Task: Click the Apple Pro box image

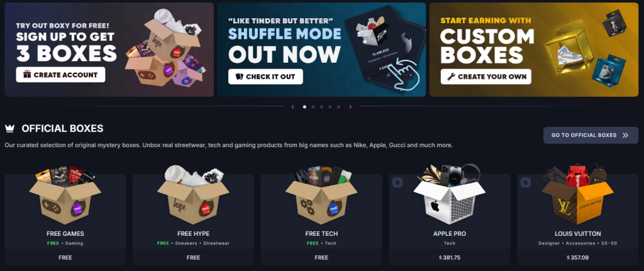Action: coord(449,194)
